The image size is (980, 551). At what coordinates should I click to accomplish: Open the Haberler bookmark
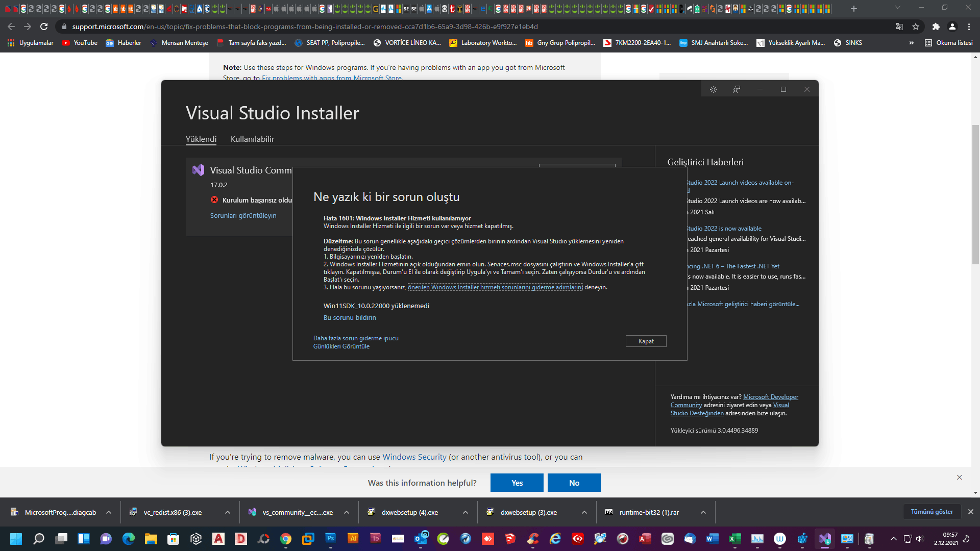124,43
